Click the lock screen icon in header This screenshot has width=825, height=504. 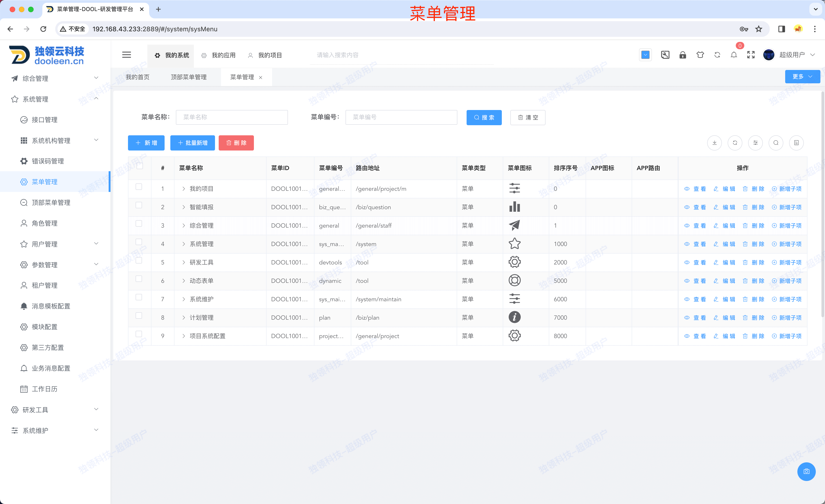click(x=683, y=55)
